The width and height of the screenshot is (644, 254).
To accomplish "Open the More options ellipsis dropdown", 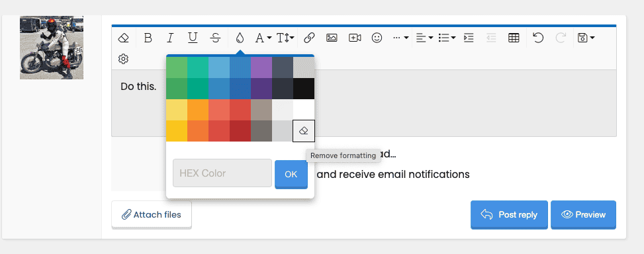I will coord(400,38).
